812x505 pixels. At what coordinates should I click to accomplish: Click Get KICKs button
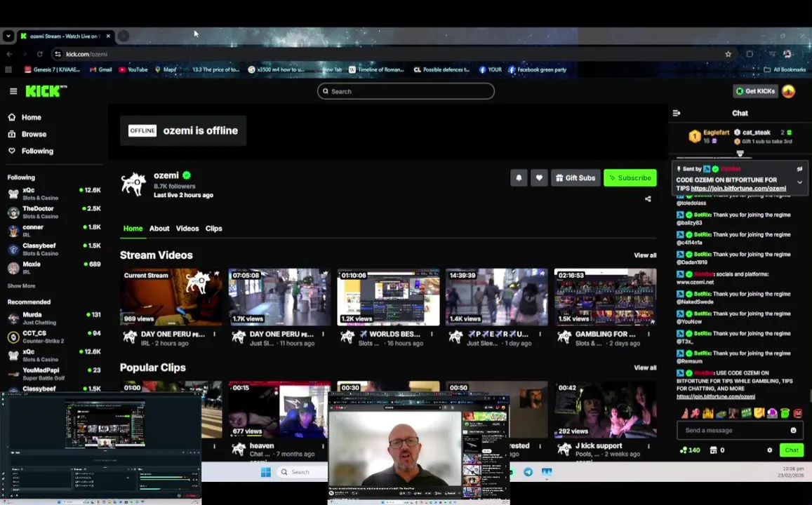coord(756,91)
